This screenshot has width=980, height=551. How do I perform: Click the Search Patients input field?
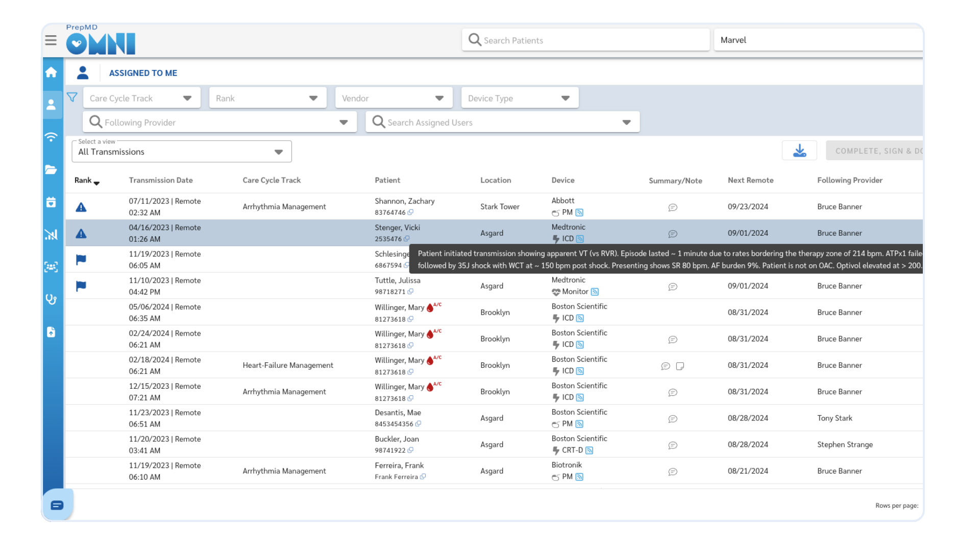(x=585, y=40)
